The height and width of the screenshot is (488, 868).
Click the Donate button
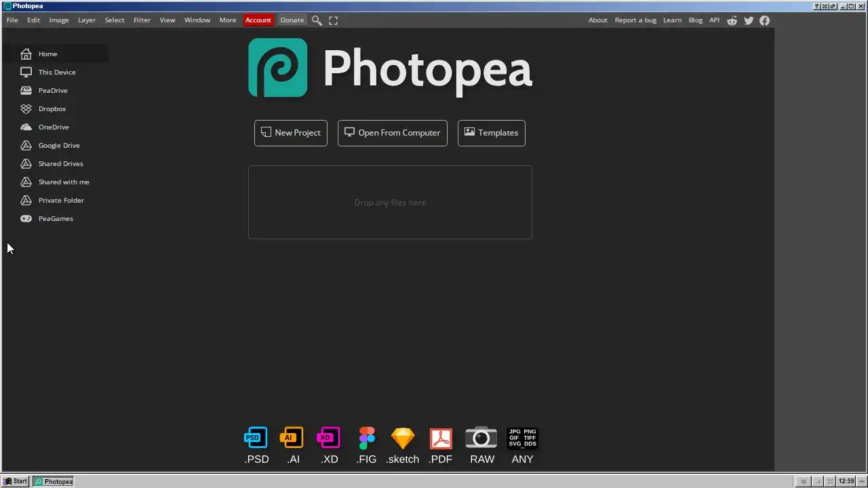pyautogui.click(x=292, y=20)
